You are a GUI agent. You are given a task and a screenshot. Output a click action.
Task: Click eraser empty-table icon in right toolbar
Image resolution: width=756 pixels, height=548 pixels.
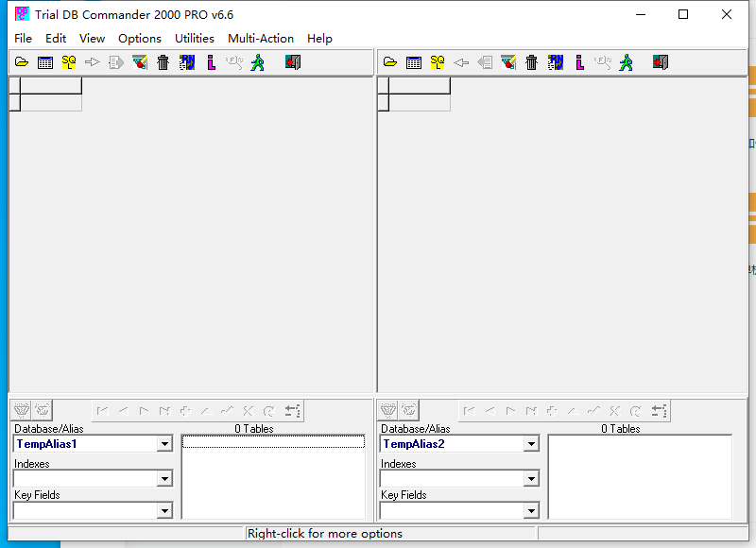click(x=508, y=62)
